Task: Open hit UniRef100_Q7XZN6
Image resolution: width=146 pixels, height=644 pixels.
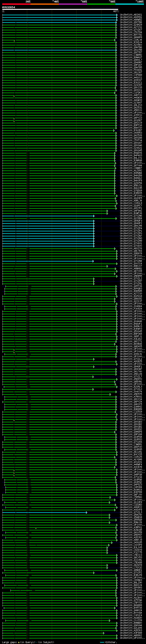Action: pyautogui.click(x=131, y=216)
